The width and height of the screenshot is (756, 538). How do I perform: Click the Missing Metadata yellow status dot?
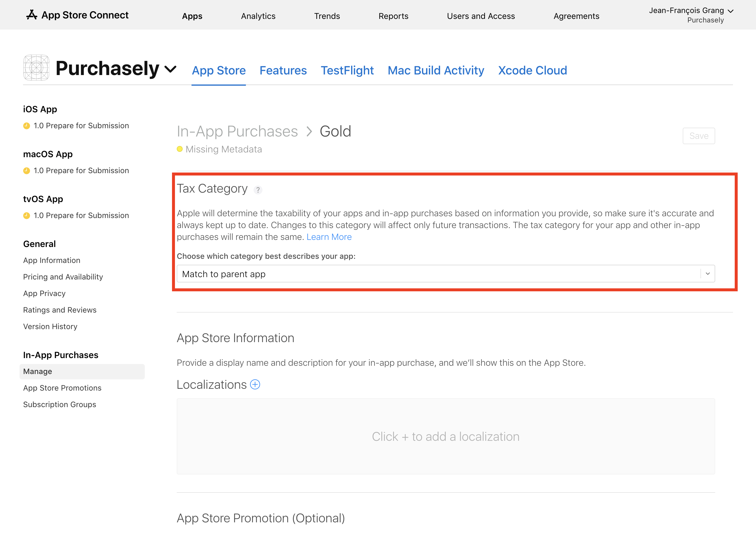pyautogui.click(x=180, y=149)
